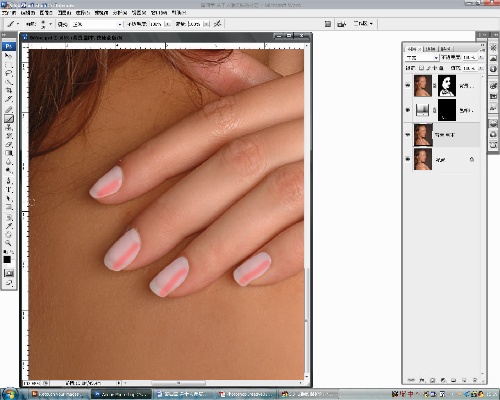Select the Path Selection tool
Screen dimensions: 500x400
tap(8, 198)
